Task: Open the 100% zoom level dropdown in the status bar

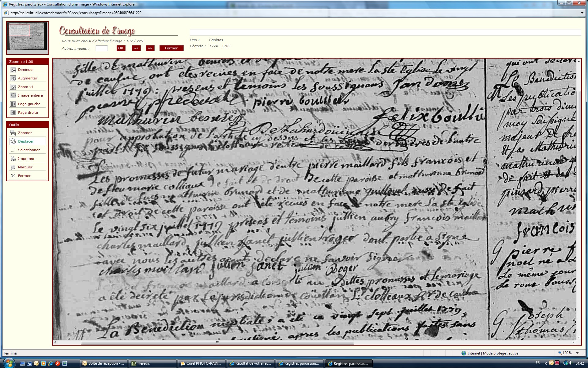Action: pyautogui.click(x=577, y=353)
